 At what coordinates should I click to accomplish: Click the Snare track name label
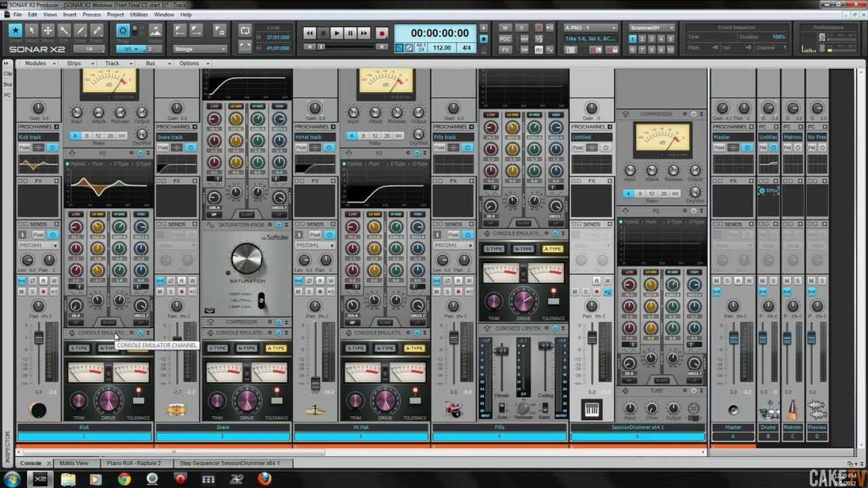(x=223, y=428)
